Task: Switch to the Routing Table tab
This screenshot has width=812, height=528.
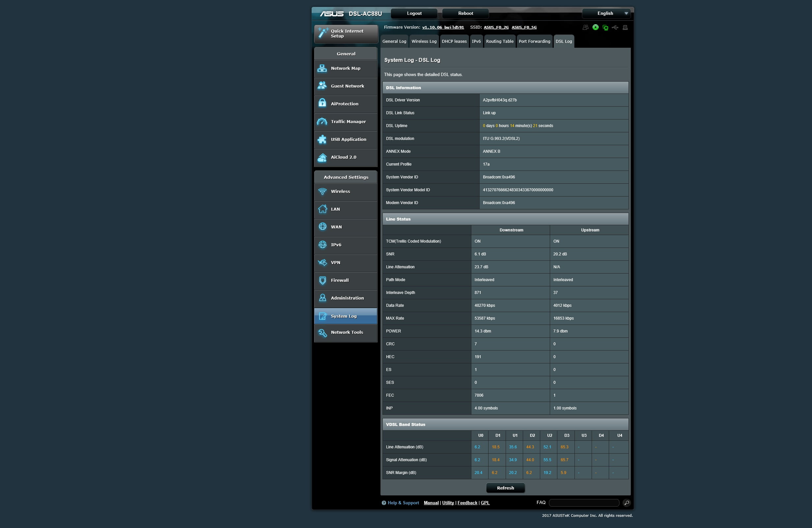Action: click(x=499, y=41)
